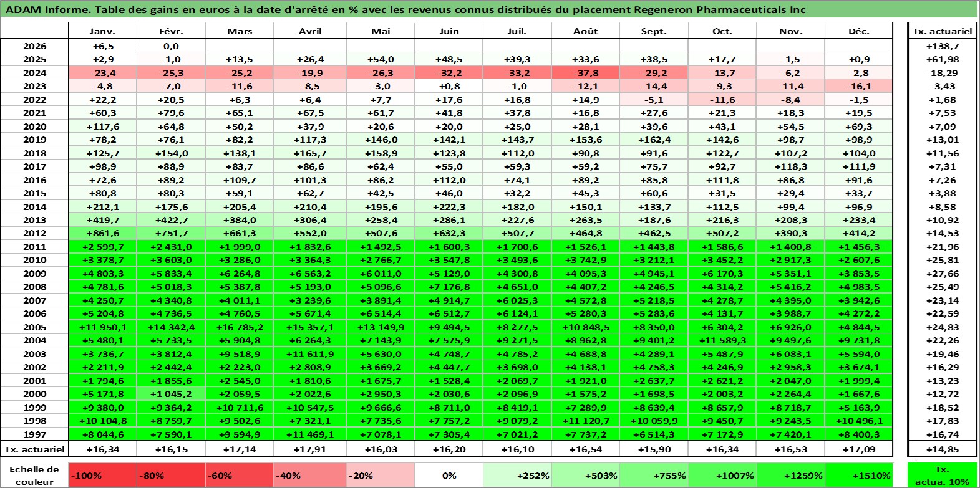Select the '+11 120,7' cell in row 1998
The width and height of the screenshot is (980, 488).
click(585, 421)
